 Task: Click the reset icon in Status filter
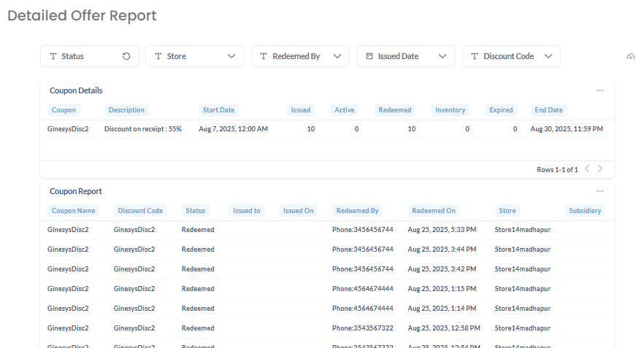click(x=126, y=56)
